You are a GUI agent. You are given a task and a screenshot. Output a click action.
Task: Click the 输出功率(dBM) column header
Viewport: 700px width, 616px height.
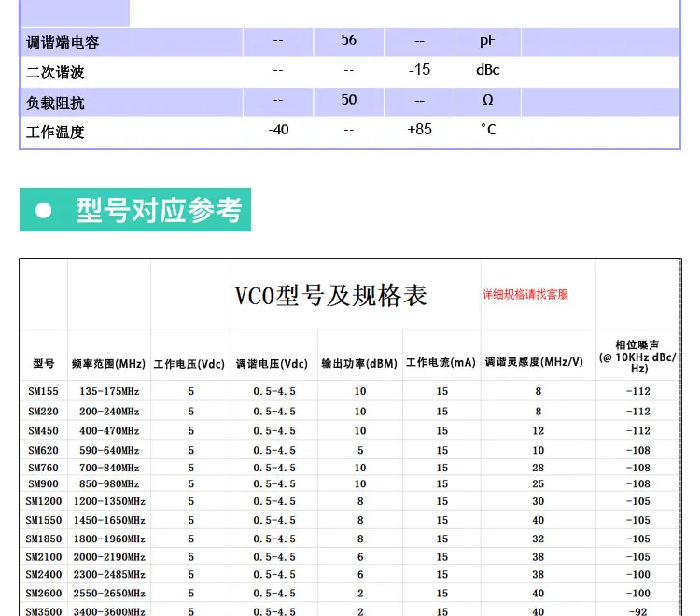(x=359, y=364)
